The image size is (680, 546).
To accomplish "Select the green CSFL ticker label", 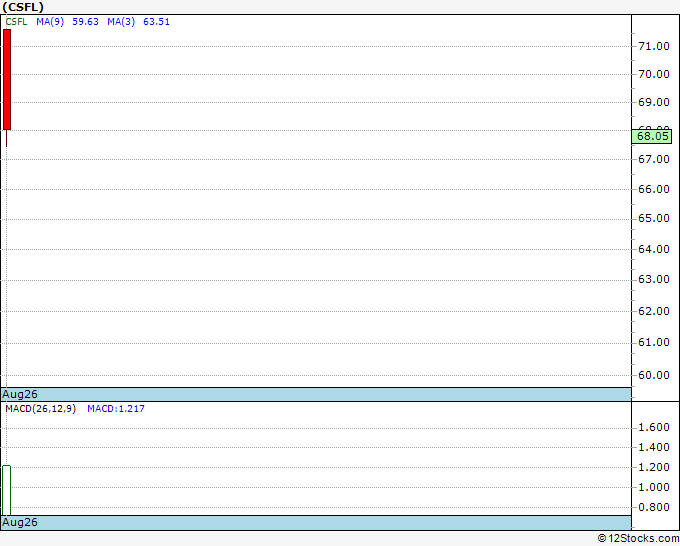I will 16,22.
